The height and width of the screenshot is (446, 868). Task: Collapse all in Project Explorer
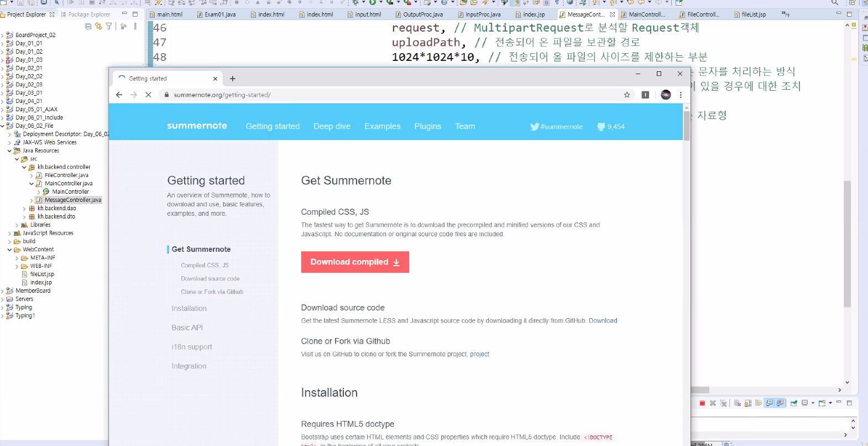[x=88, y=26]
